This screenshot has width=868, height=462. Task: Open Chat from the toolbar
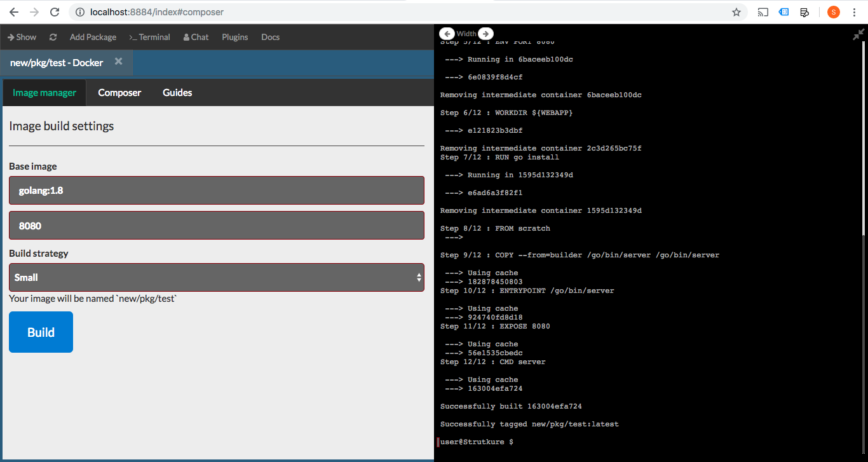point(196,37)
